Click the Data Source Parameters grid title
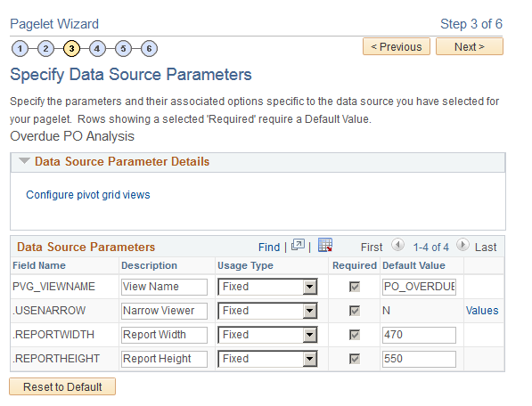This screenshot has width=532, height=406. point(86,247)
